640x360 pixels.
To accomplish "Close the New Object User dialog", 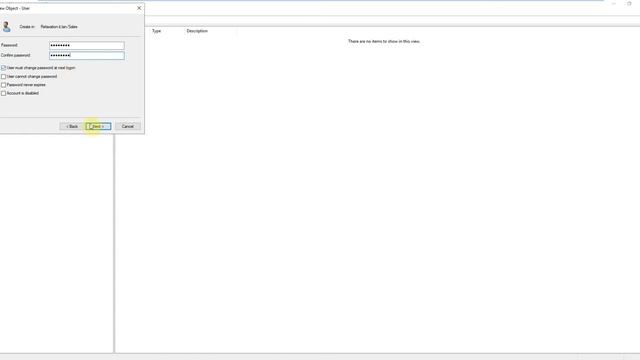I will point(139,8).
